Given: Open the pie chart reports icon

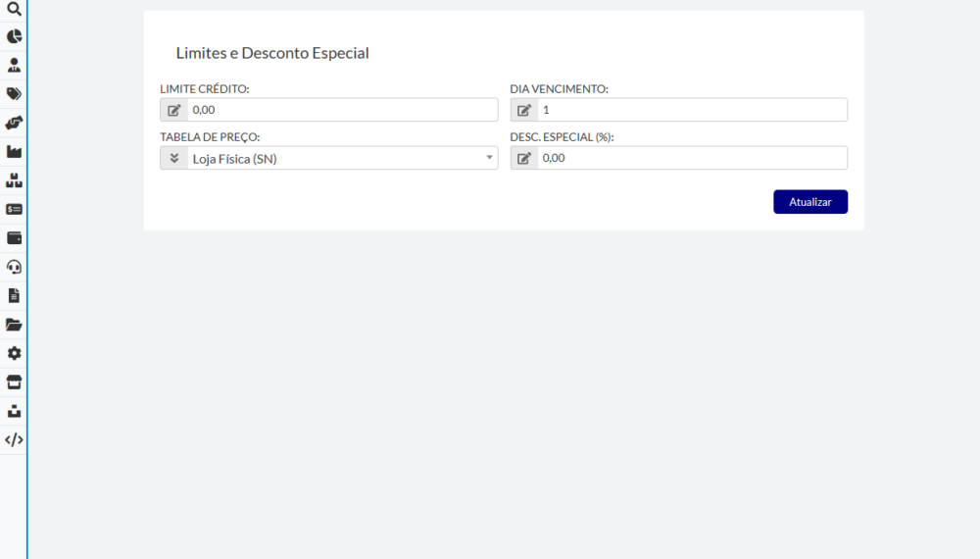Looking at the screenshot, I should tap(14, 36).
